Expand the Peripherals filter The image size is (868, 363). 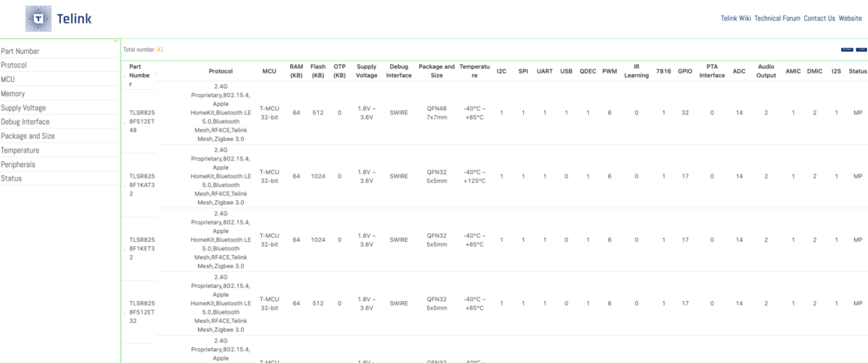(59, 164)
